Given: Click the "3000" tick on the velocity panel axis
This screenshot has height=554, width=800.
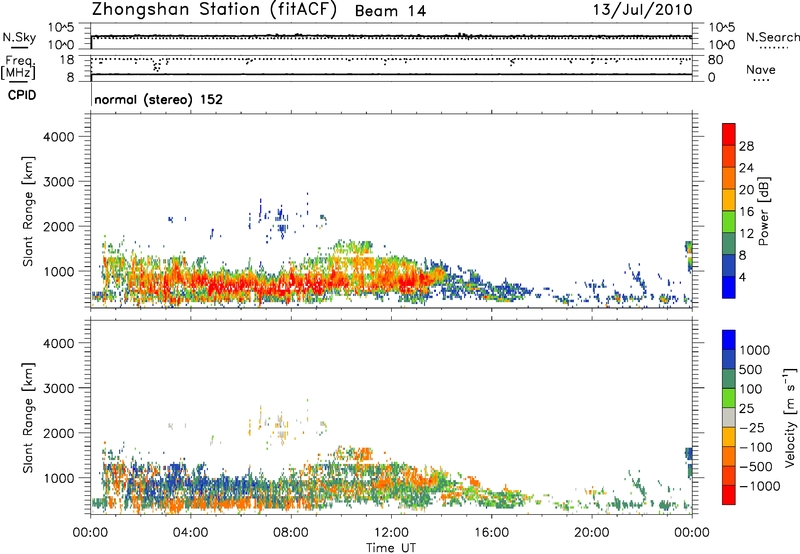Looking at the screenshot, I should [59, 388].
